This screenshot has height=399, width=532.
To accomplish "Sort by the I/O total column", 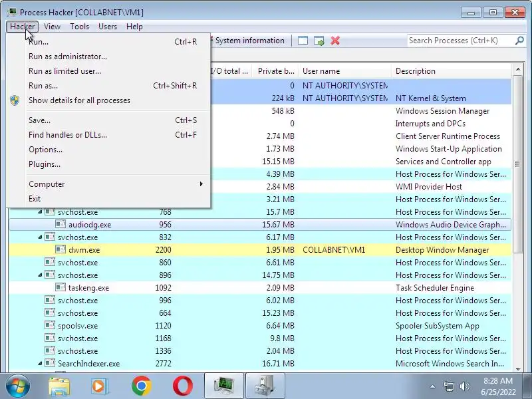I will click(x=231, y=71).
